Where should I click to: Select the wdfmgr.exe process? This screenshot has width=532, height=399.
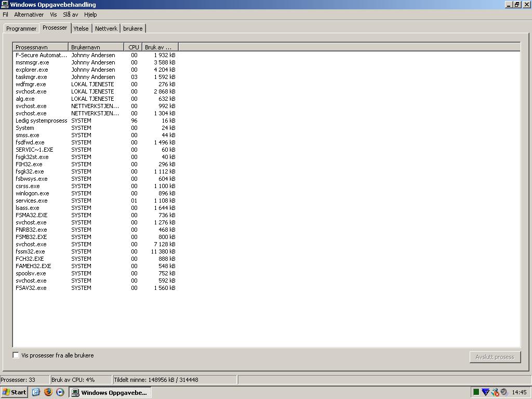96,84
